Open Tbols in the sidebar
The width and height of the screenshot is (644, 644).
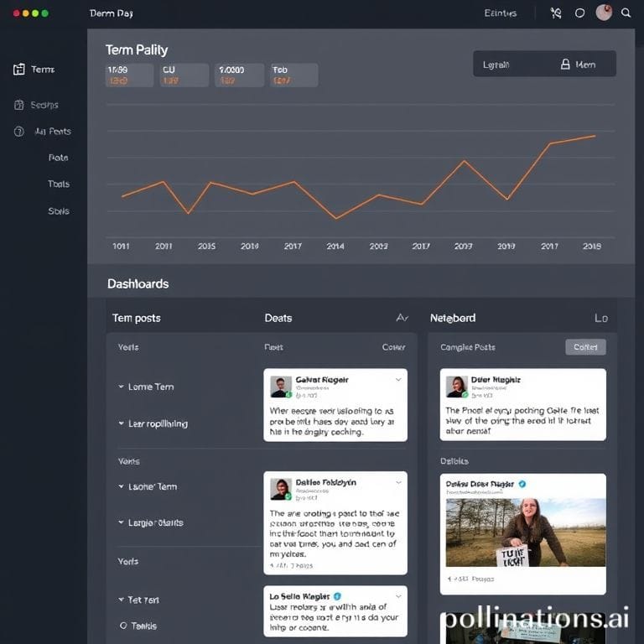59,184
